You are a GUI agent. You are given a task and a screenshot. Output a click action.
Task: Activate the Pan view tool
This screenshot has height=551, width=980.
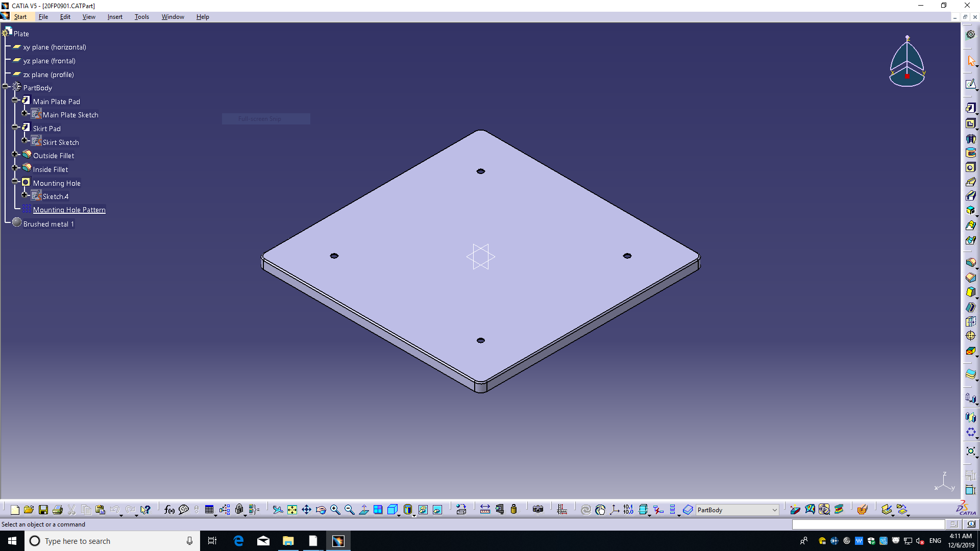(x=306, y=510)
